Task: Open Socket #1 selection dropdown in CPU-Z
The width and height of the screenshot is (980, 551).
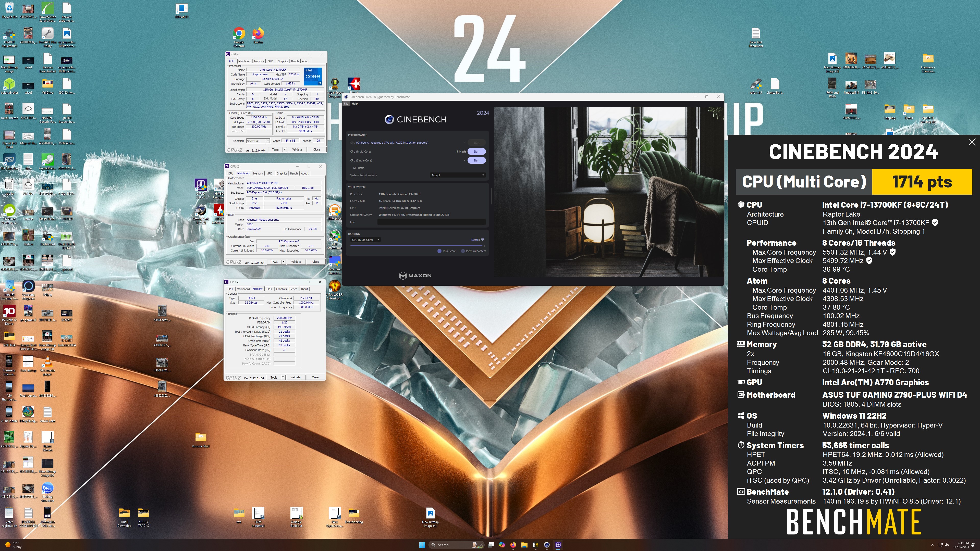Action: pyautogui.click(x=258, y=141)
